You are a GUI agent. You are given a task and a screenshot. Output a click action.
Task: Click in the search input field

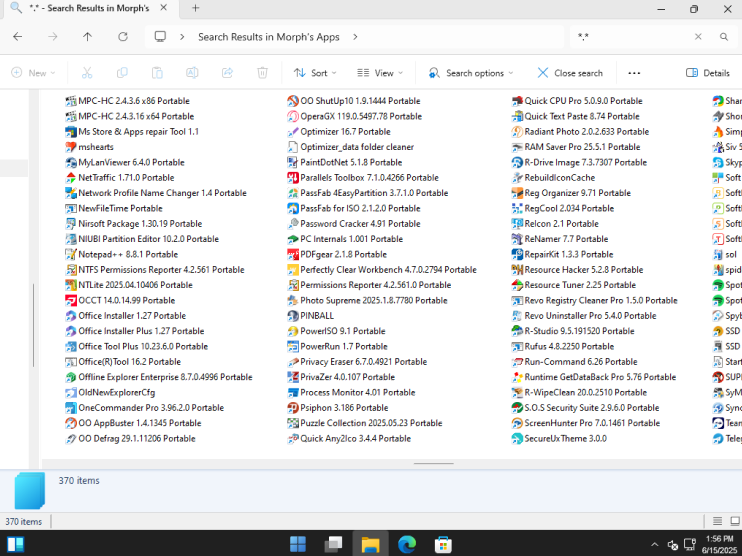click(632, 37)
